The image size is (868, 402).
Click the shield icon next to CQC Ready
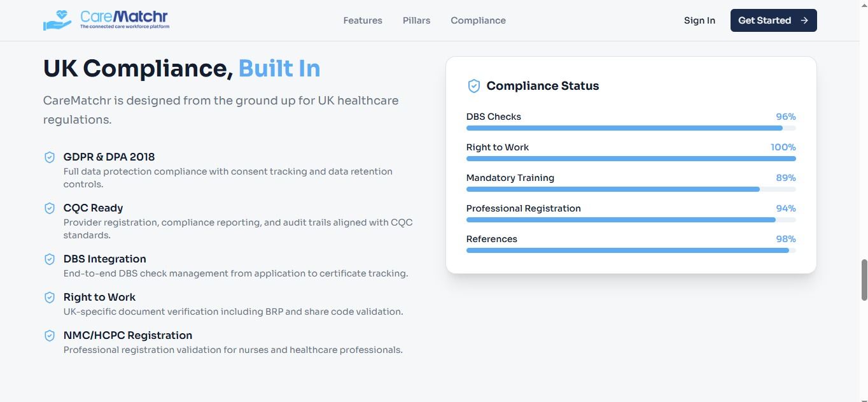click(x=50, y=208)
